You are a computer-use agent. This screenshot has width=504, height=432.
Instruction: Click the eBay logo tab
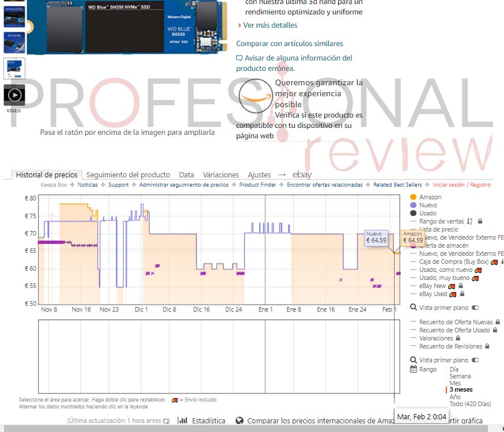point(302,175)
